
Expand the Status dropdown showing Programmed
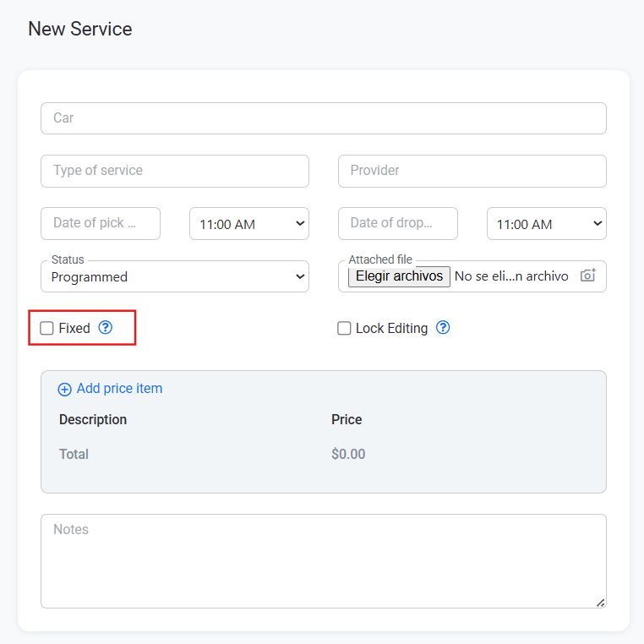coord(175,276)
